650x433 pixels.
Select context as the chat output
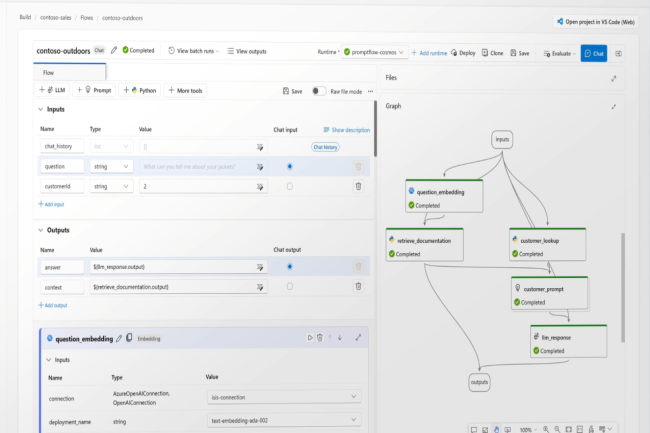pyautogui.click(x=290, y=287)
